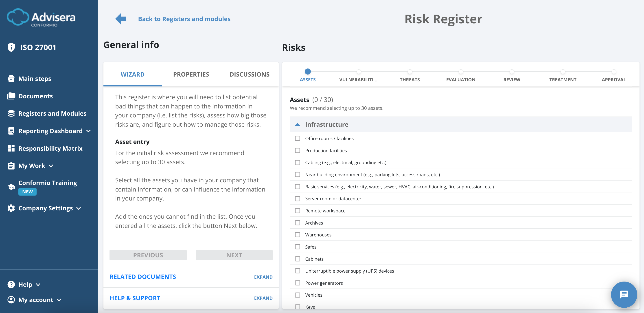644x313 pixels.
Task: Switch to the Properties tab
Action: 191,74
